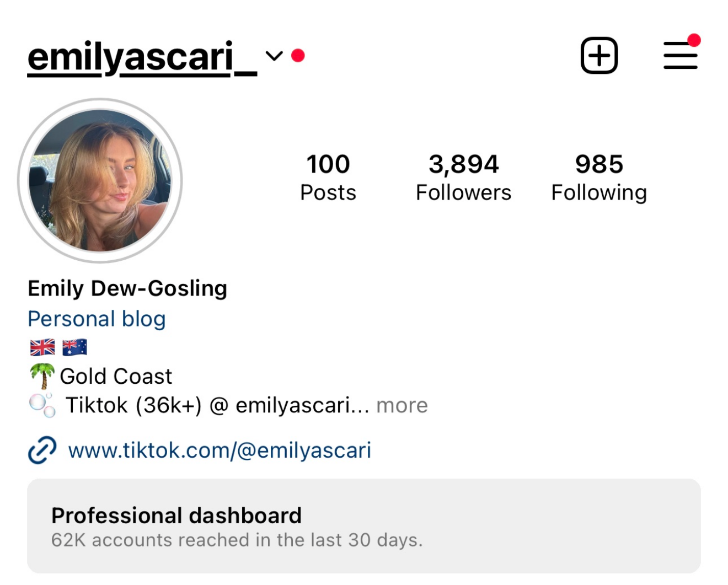Open the hamburger menu icon
This screenshot has height=585, width=728.
pyautogui.click(x=681, y=55)
